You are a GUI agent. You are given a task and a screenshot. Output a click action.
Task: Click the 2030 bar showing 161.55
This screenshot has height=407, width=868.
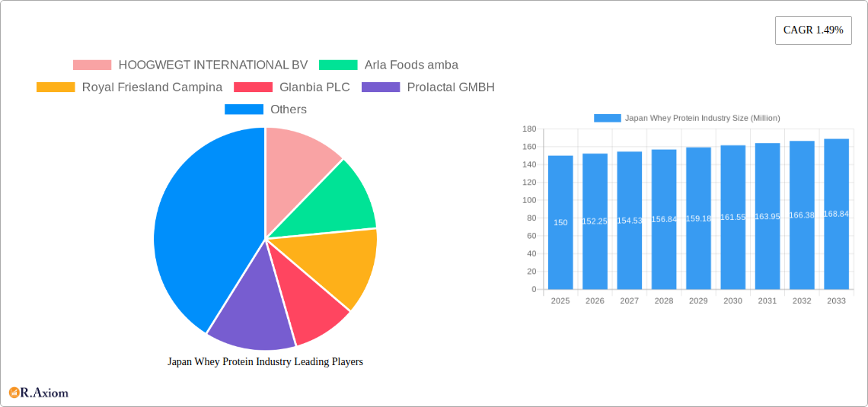coord(733,217)
